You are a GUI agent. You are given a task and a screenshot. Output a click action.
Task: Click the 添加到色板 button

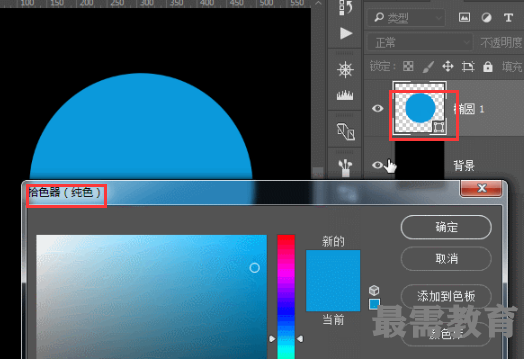pos(446,296)
